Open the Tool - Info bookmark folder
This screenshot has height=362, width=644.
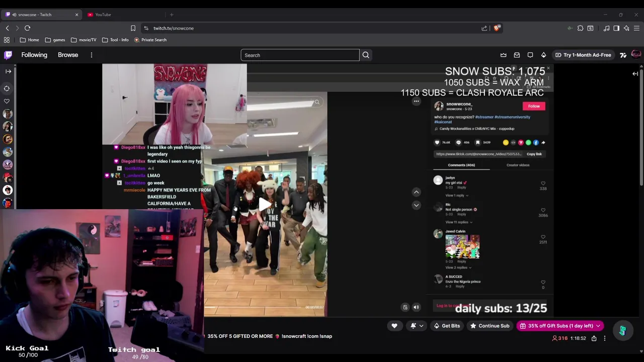click(x=115, y=40)
